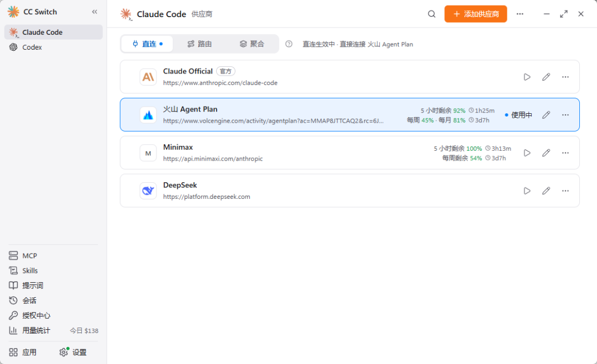This screenshot has height=364, width=597.
Task: Open the api.minimaxi.com link
Action: [213, 159]
